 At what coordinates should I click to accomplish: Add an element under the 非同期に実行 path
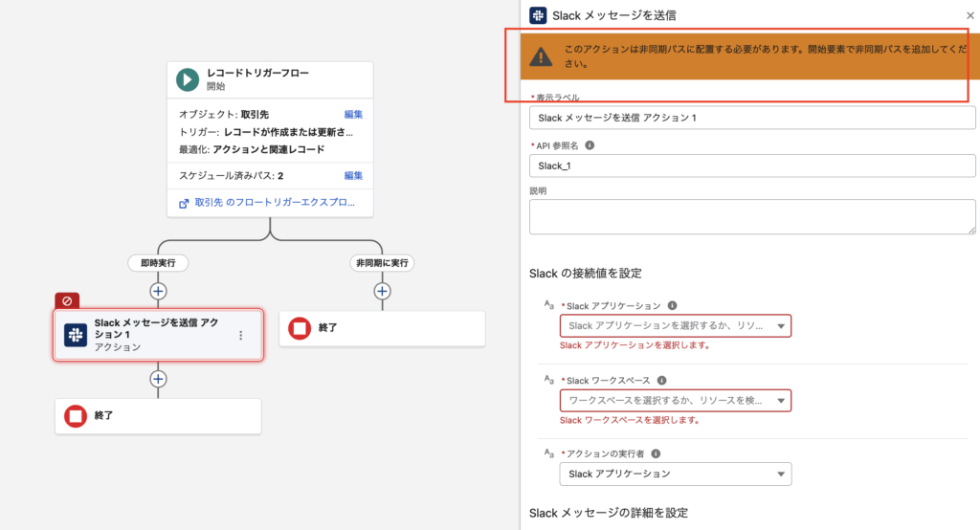(x=382, y=291)
